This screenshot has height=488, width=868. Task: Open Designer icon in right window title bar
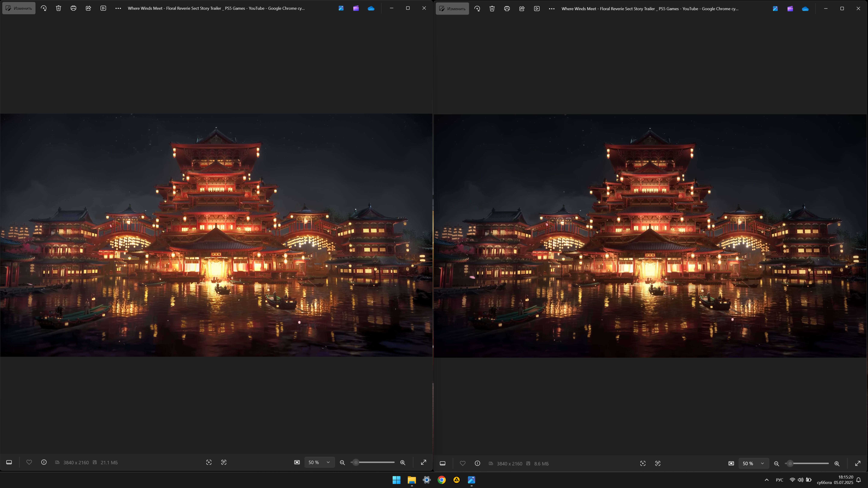click(775, 9)
